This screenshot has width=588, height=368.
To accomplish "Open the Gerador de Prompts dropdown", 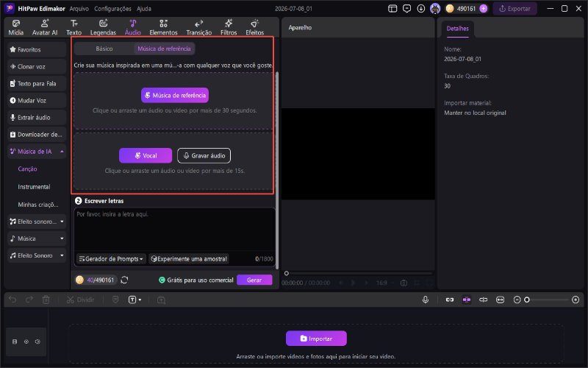I will 111,259.
